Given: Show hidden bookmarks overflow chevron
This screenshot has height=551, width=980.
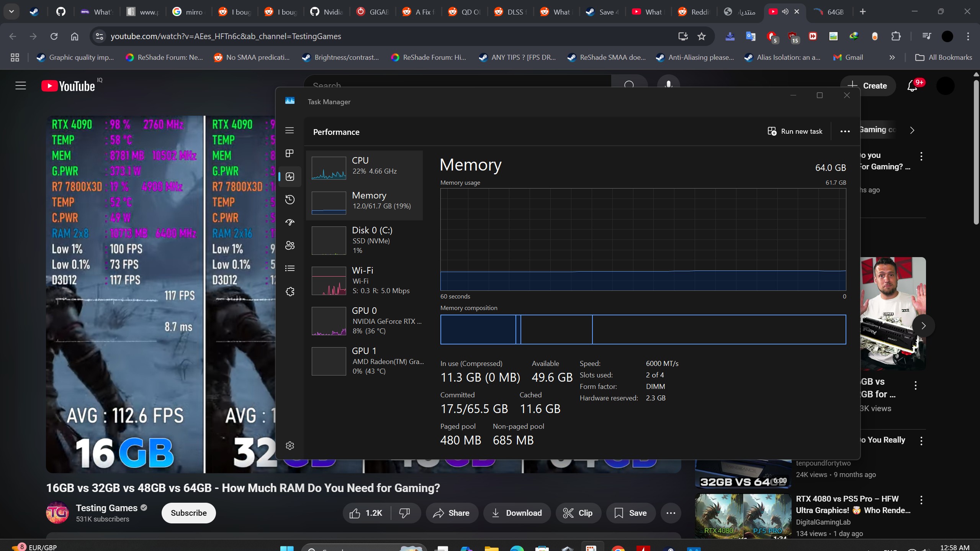Looking at the screenshot, I should (x=892, y=57).
